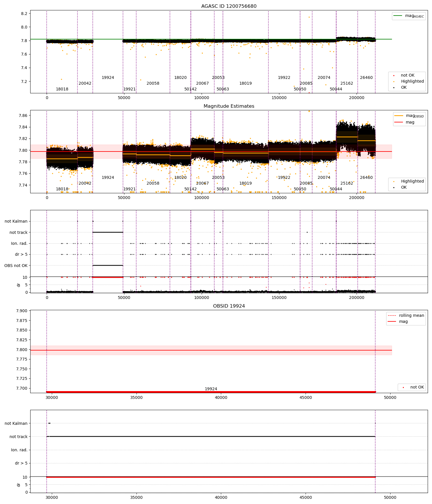Select the 'rolling mean' legend entry

[412, 316]
